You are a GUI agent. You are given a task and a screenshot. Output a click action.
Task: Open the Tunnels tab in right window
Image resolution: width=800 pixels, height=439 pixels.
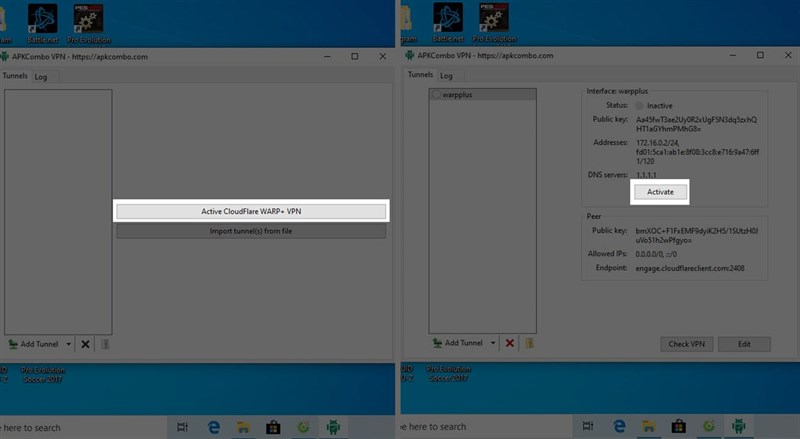pos(420,75)
